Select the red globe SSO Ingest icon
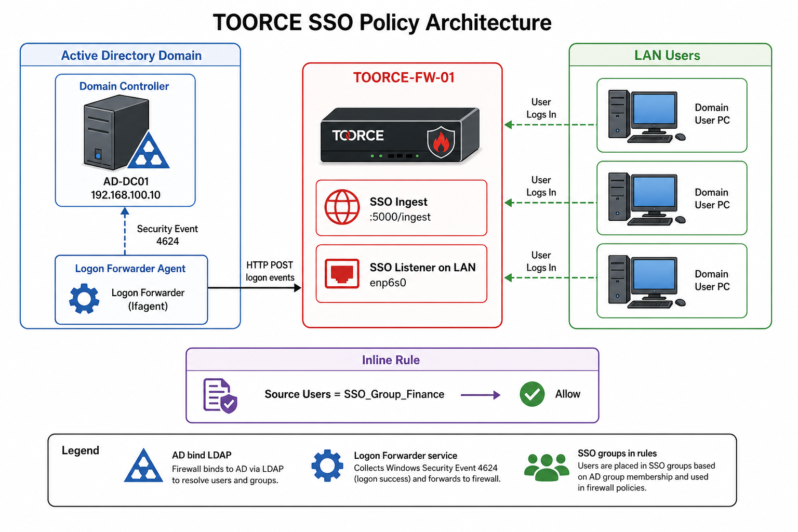Viewport: 798px width, 532px height. coord(342,207)
